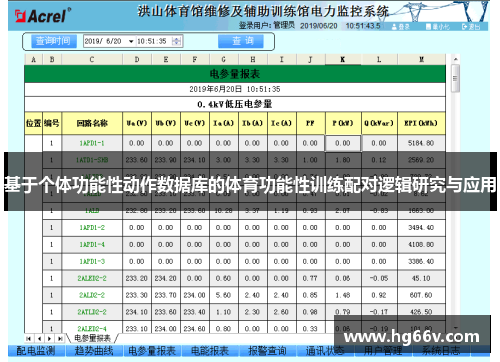The image size is (500, 362).
Task: Select the 电参量报表 sheet tab
Action: [93, 338]
